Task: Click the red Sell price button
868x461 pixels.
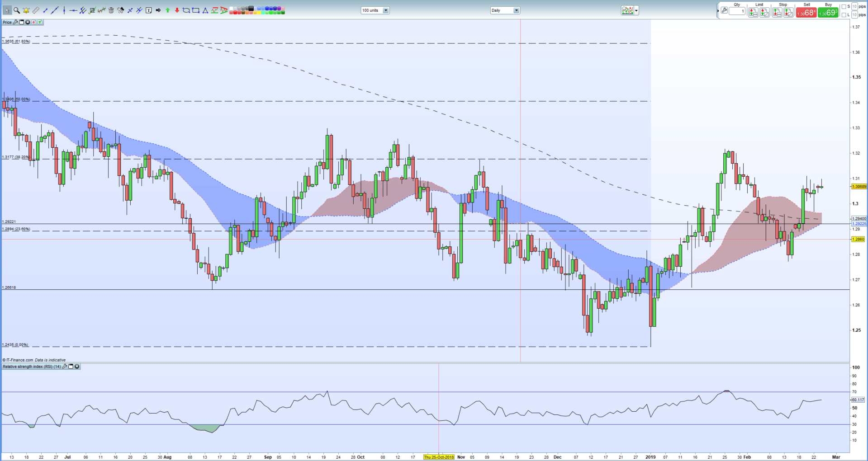Action: coord(806,12)
